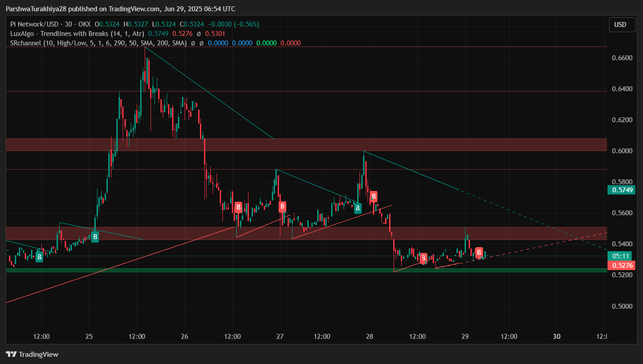Click the red B marker just below 0.5800
643x364 pixels.
click(x=373, y=196)
